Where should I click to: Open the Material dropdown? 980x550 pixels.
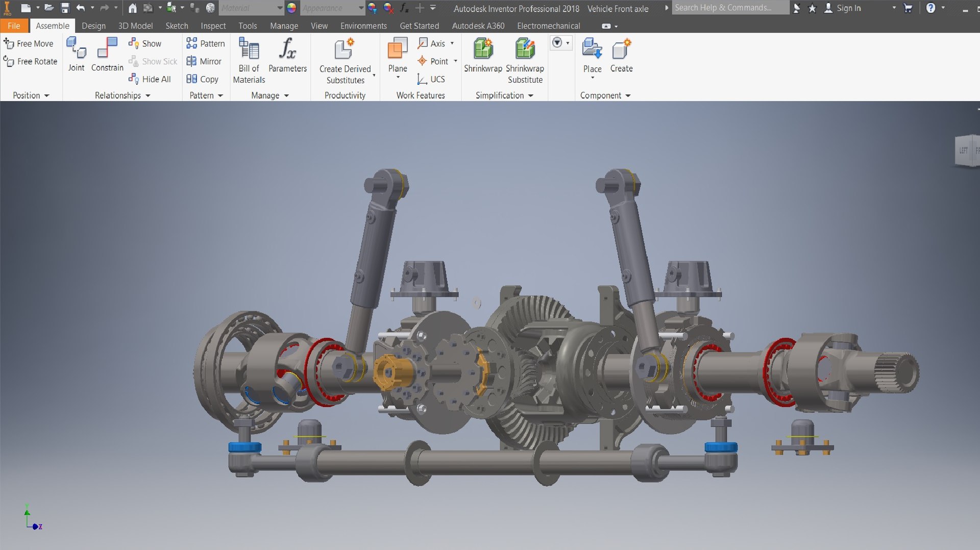tap(280, 8)
